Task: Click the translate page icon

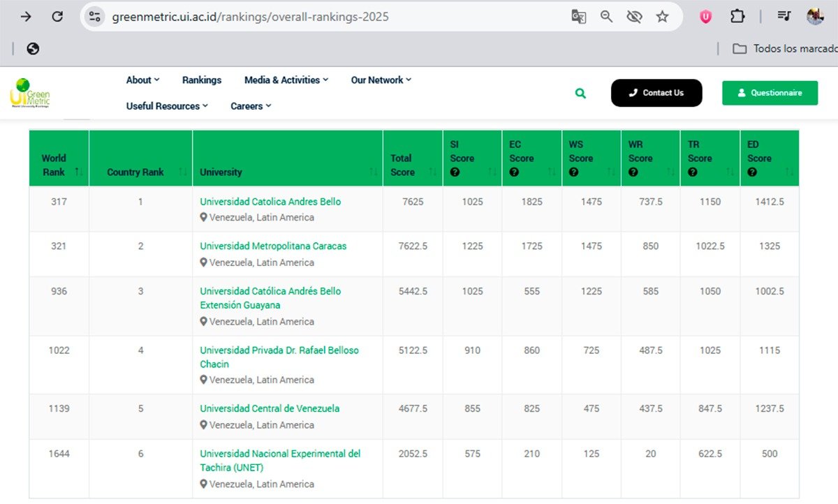Action: click(578, 17)
